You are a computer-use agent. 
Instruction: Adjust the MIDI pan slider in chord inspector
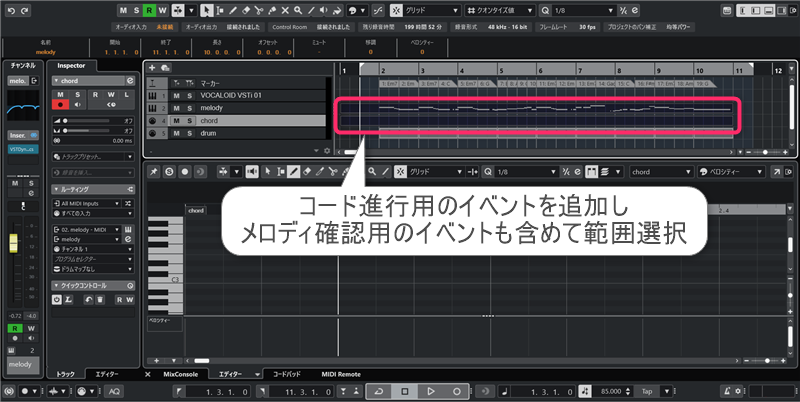[x=87, y=131]
